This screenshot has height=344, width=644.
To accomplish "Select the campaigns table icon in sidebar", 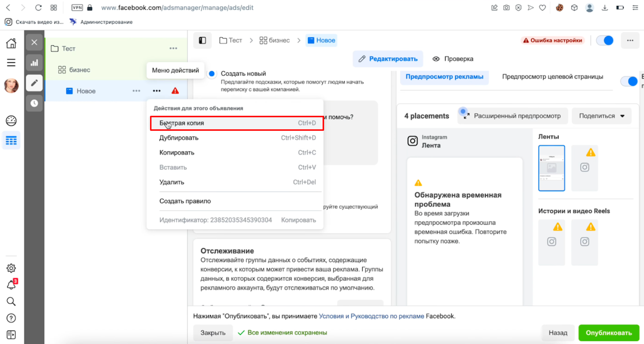I will point(11,140).
